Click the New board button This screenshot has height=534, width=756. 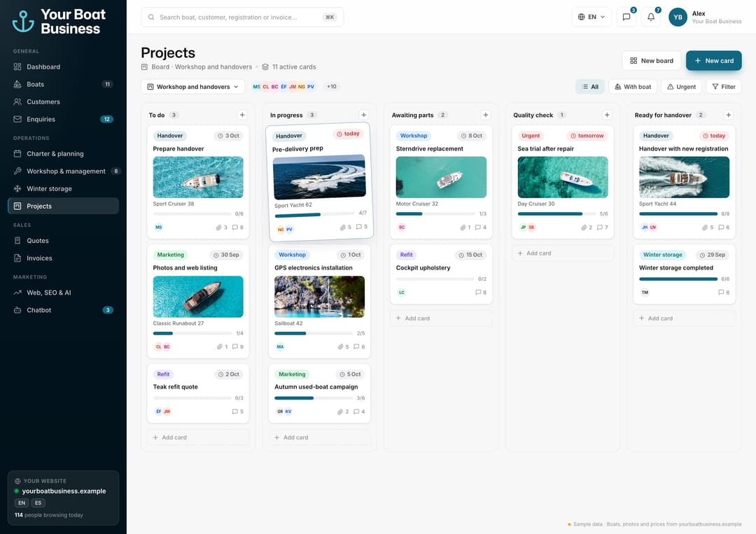(652, 61)
